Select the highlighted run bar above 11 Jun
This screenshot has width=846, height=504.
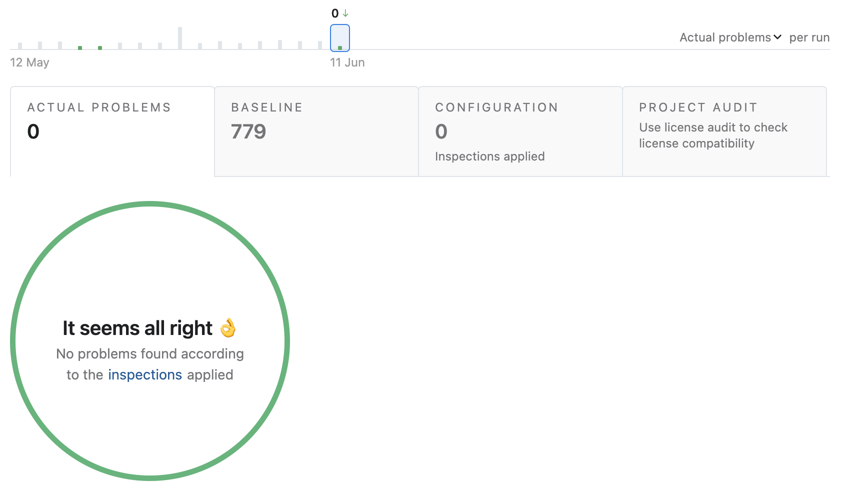point(340,38)
